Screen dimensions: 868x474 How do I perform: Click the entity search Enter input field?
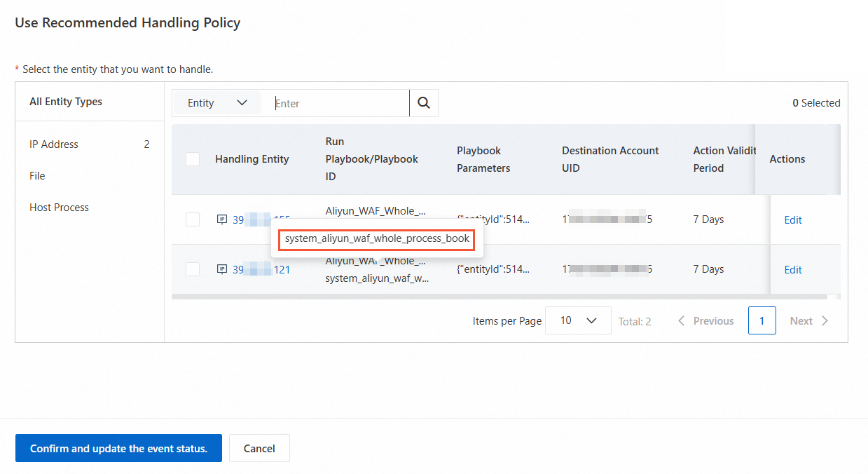pos(340,103)
